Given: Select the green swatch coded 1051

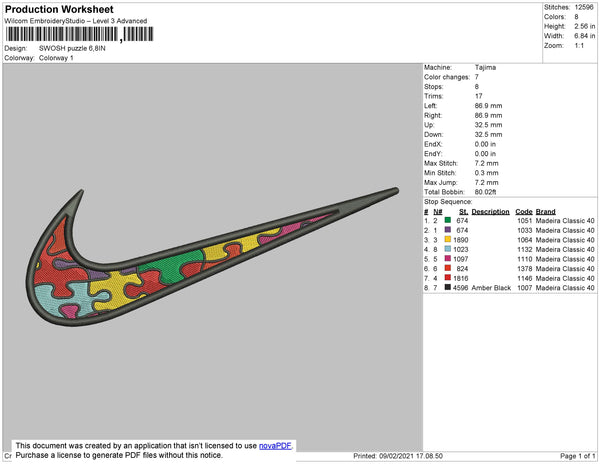Looking at the screenshot, I should [447, 220].
